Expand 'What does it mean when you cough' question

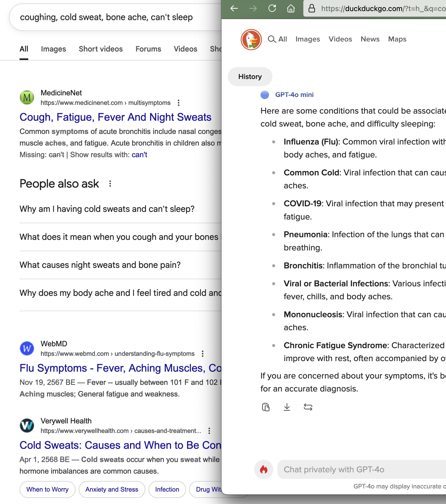(120, 237)
